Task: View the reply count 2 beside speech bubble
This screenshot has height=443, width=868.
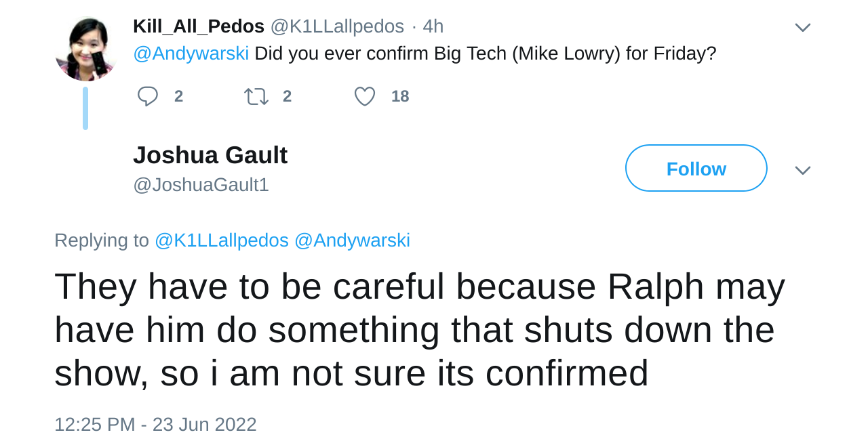Action: (x=178, y=96)
